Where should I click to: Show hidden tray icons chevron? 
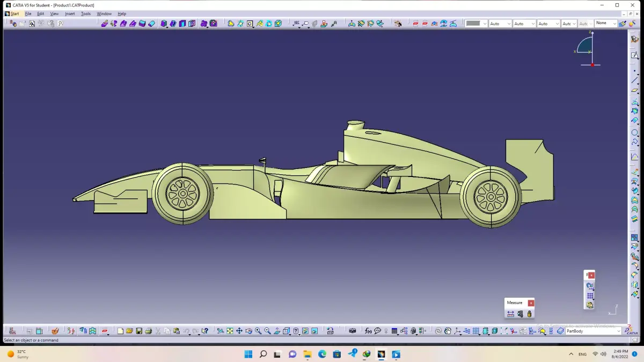coord(570,354)
